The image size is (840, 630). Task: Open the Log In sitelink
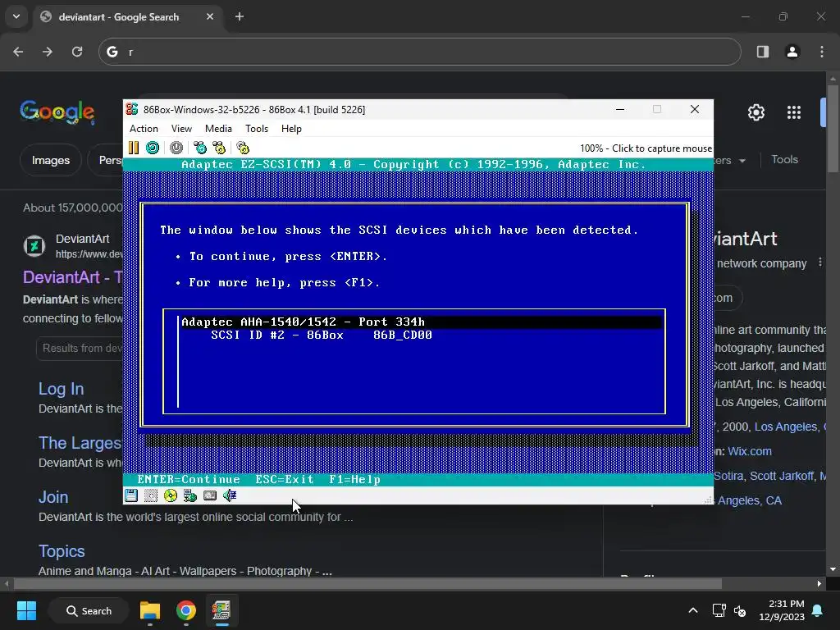coord(61,389)
